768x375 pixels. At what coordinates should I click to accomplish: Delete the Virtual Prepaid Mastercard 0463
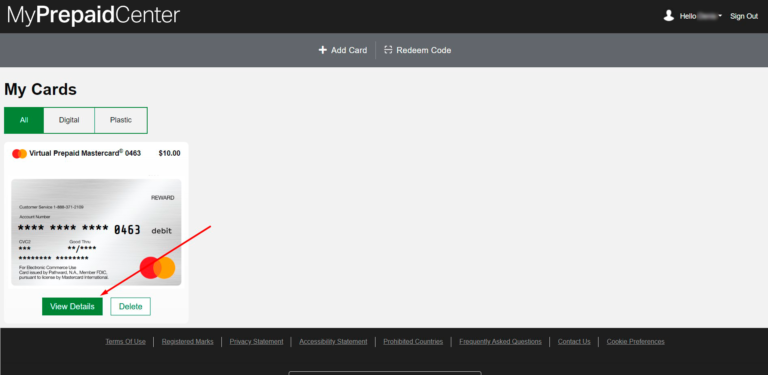click(130, 306)
